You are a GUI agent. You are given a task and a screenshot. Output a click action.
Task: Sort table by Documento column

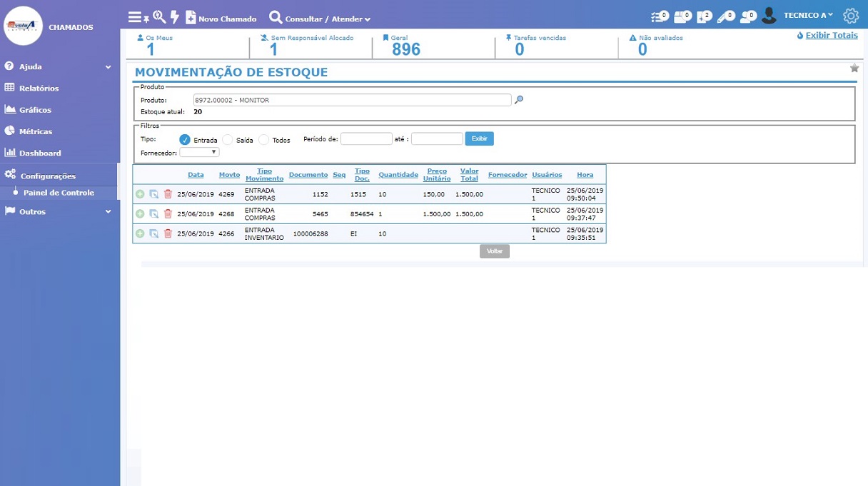point(308,175)
